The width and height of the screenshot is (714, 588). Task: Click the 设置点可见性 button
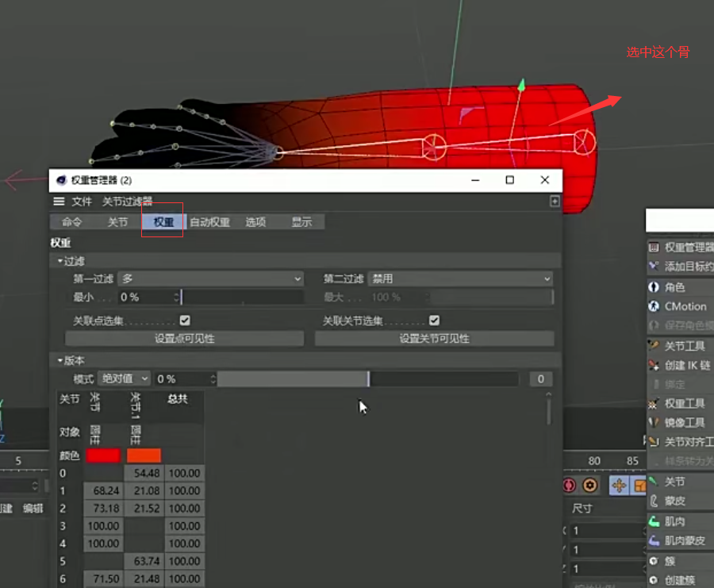tap(184, 338)
